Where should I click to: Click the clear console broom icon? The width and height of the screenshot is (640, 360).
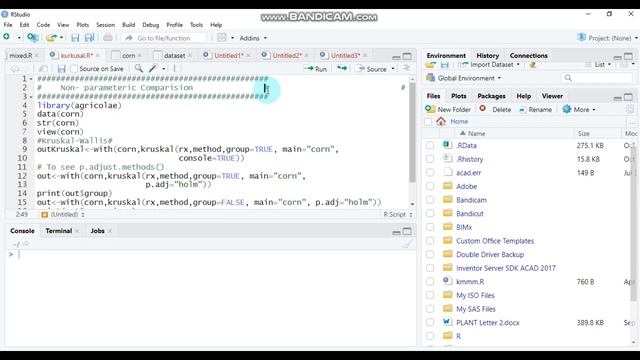(x=407, y=244)
